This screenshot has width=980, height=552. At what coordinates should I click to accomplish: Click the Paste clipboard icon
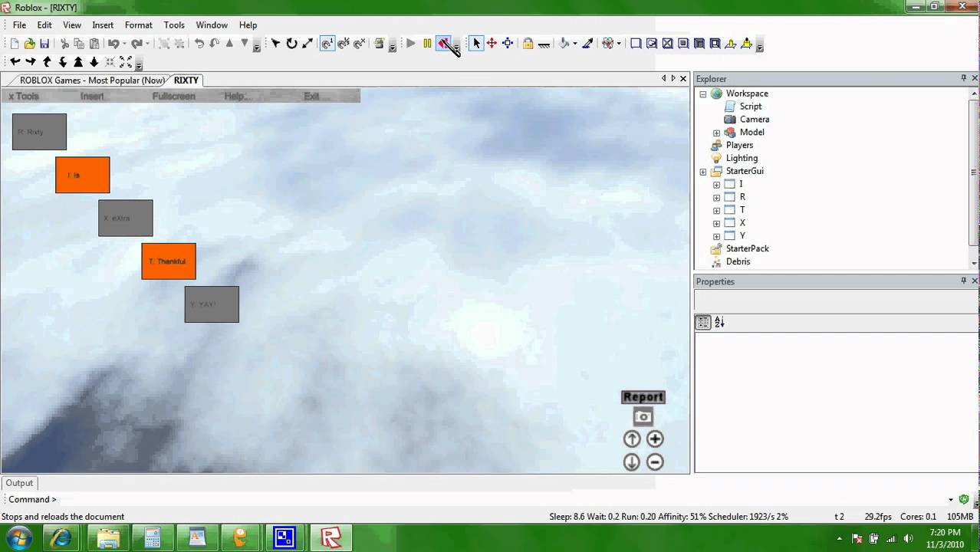click(94, 44)
